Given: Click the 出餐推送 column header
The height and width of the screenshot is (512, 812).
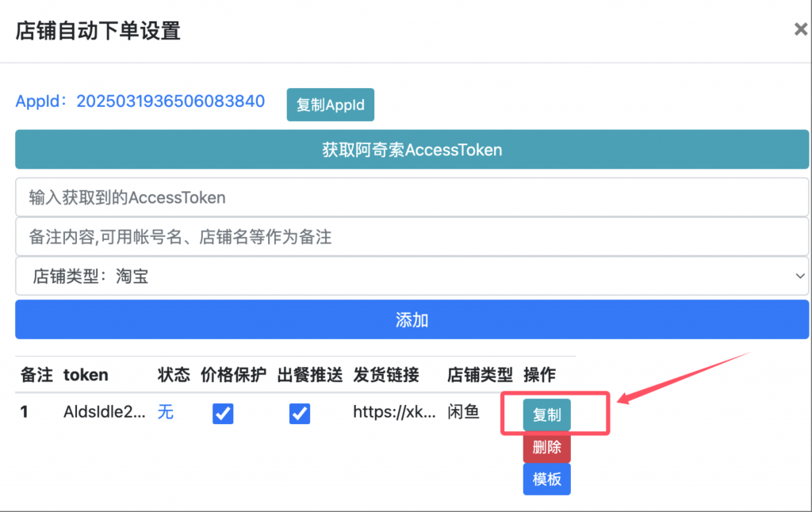Looking at the screenshot, I should [310, 375].
